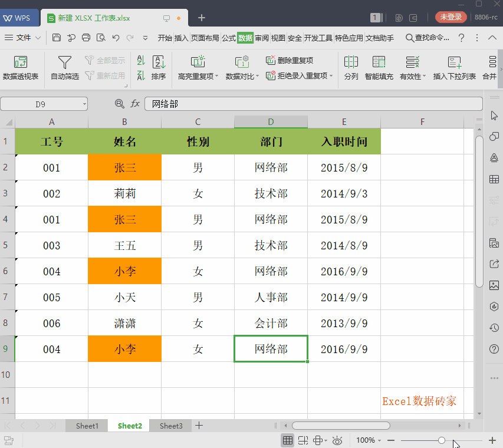Screen dimensions: 503x448
Task: Click Insert Dropdown List (插入下拉列表)
Action: point(454,68)
